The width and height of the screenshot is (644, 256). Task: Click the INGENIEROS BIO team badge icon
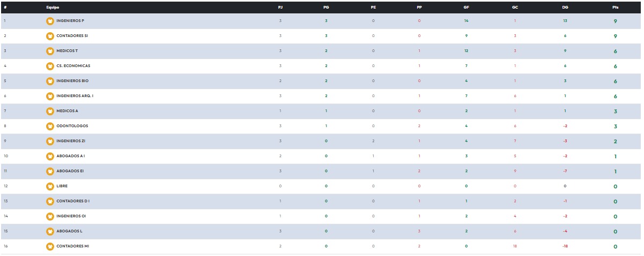tap(50, 81)
